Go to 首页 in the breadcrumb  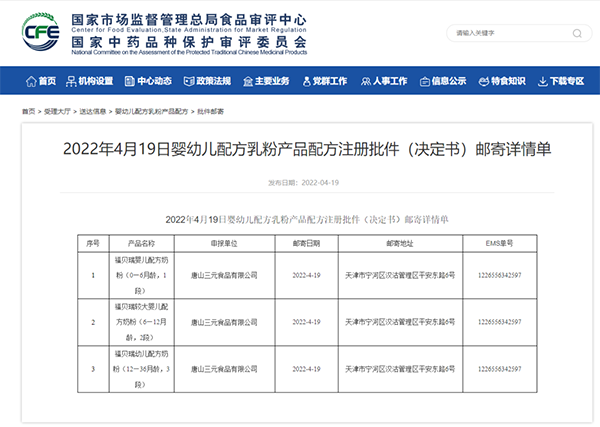click(27, 112)
